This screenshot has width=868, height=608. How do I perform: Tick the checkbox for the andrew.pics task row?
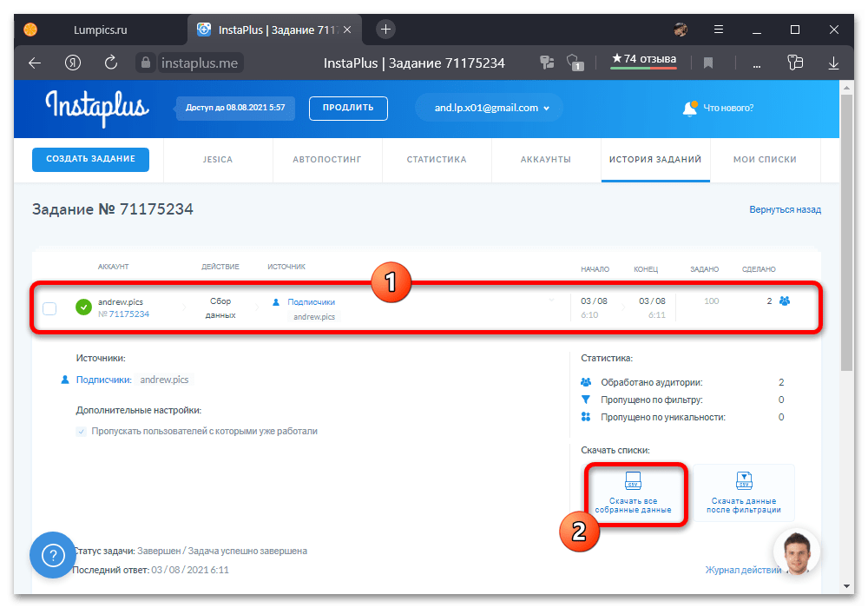click(x=49, y=308)
